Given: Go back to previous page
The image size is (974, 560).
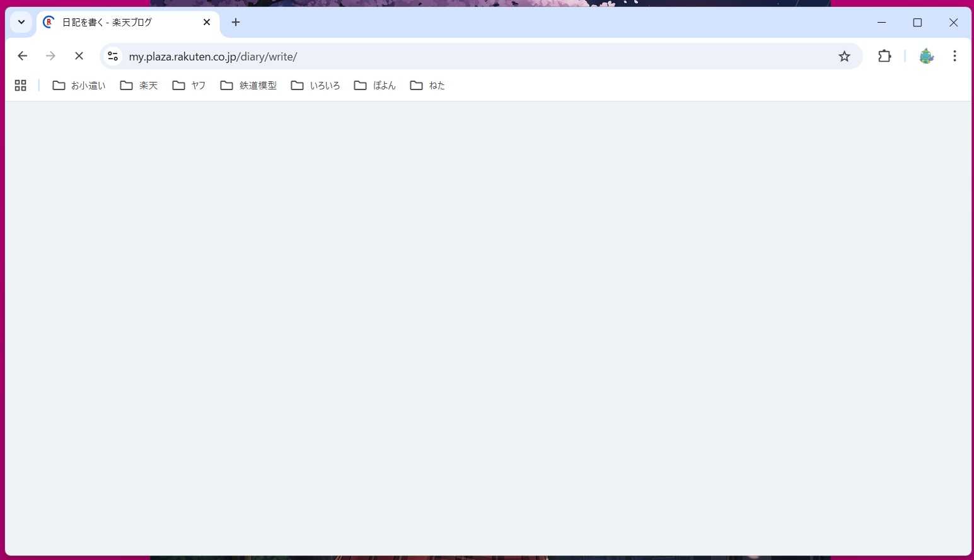Looking at the screenshot, I should pos(23,56).
